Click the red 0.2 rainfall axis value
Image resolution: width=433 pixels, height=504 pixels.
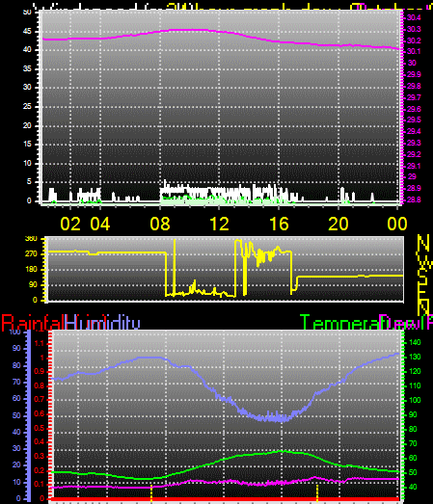(40, 470)
